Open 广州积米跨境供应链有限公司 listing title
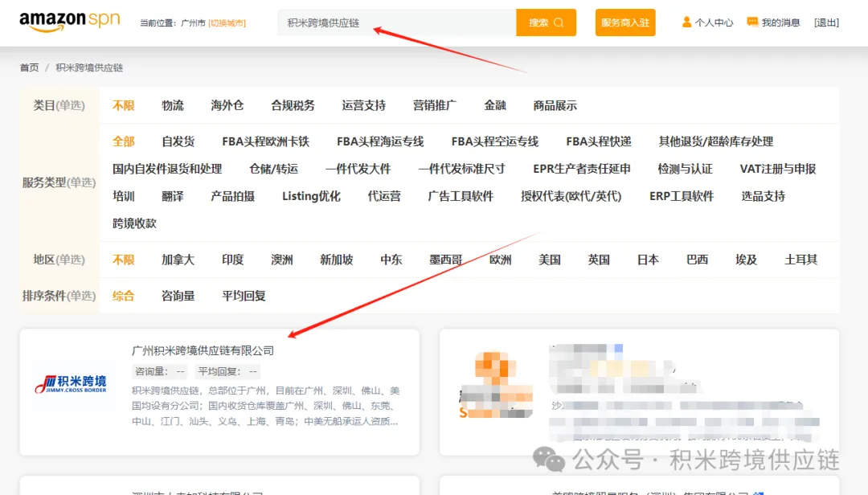 tap(203, 350)
